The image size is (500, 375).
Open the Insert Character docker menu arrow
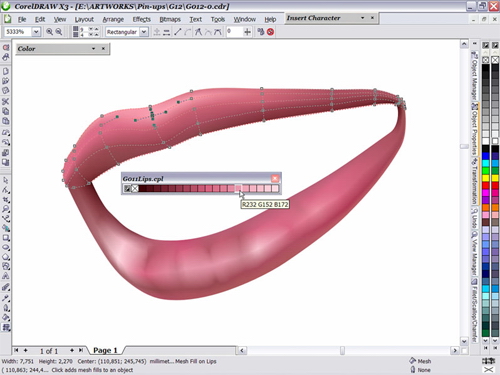(x=362, y=18)
